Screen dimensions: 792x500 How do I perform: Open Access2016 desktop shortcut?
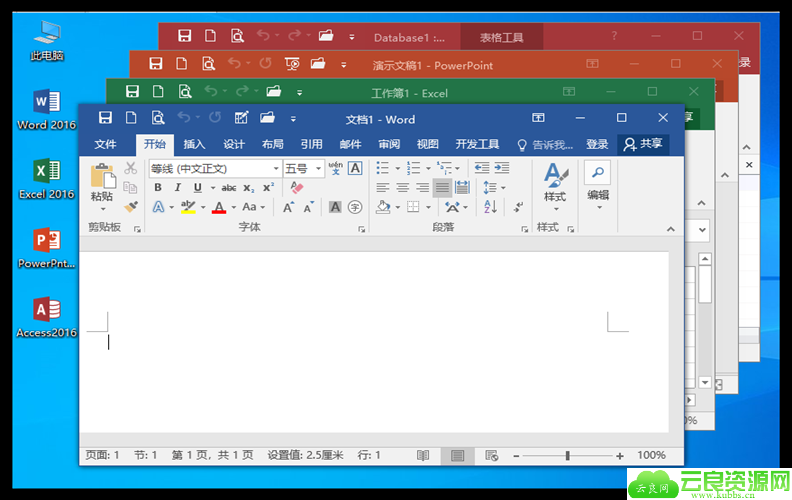(x=46, y=317)
